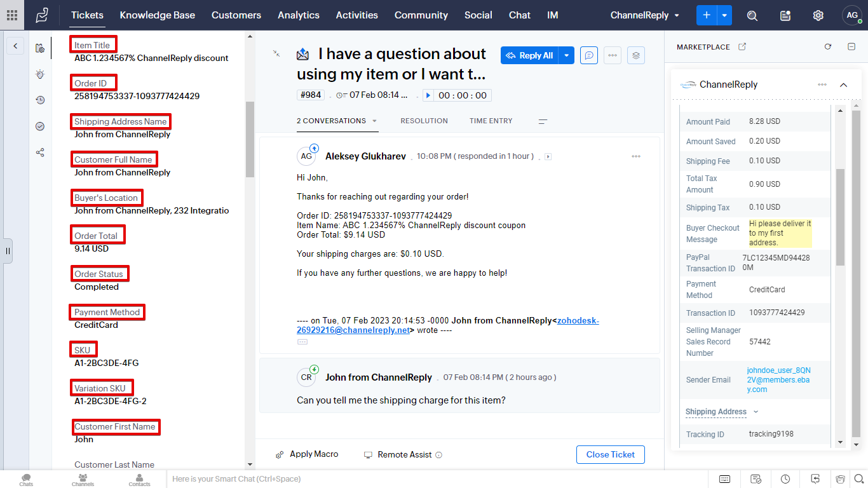
Task: Open the more tabs lines icon after Time Entry
Action: tap(543, 121)
